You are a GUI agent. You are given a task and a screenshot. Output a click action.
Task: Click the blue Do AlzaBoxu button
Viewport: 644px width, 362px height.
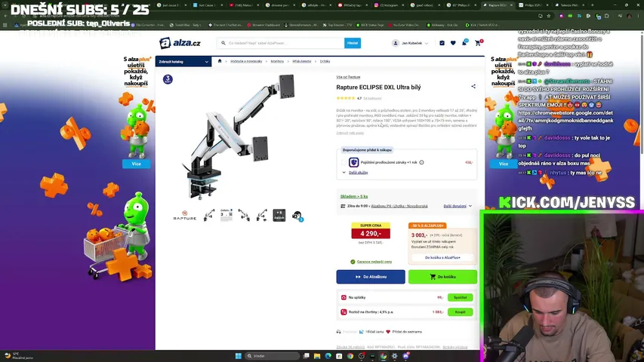(x=371, y=277)
